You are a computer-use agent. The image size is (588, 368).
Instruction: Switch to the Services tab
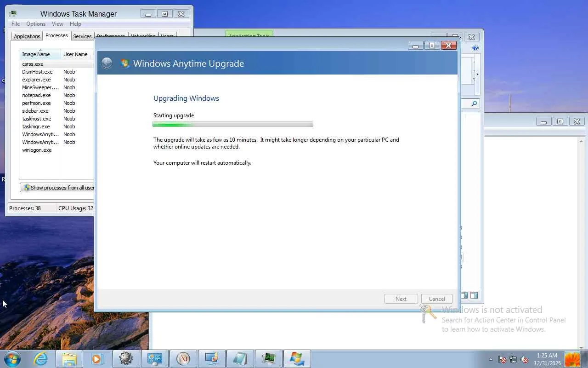(82, 36)
